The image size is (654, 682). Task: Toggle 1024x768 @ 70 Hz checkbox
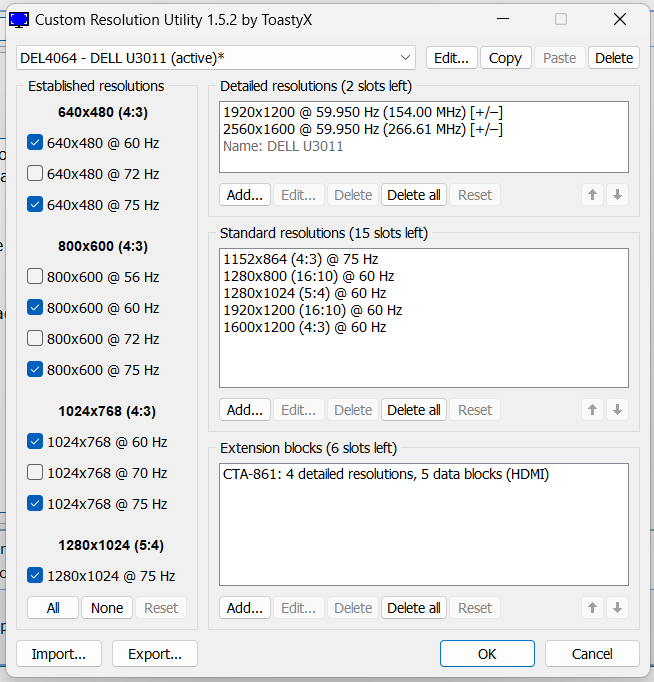pos(35,473)
